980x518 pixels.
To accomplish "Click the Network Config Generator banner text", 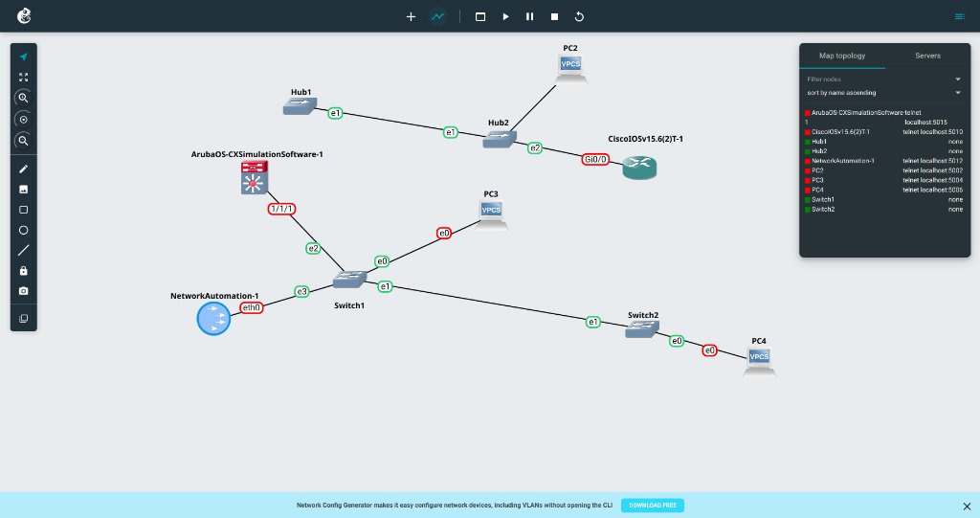I will pyautogui.click(x=455, y=506).
